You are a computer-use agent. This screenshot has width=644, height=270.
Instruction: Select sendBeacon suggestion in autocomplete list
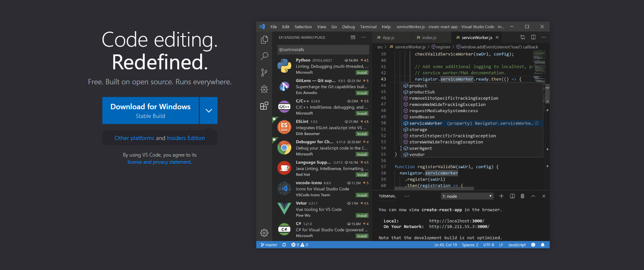[472, 117]
